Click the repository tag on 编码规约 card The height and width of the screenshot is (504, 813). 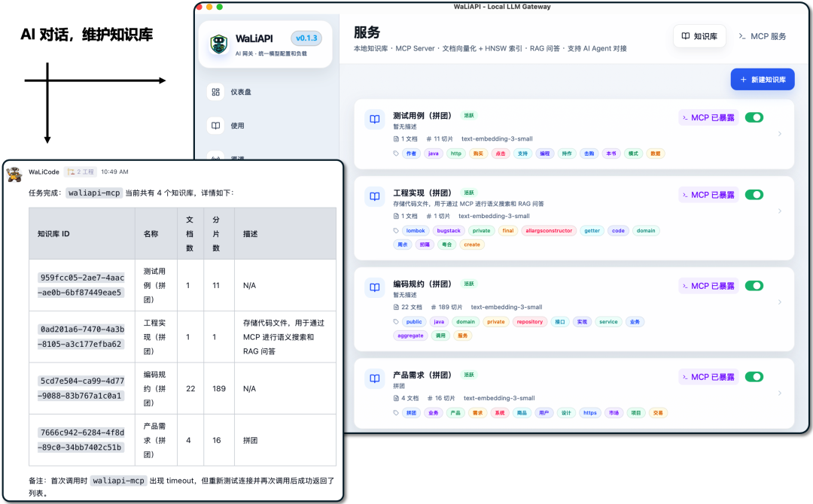click(529, 322)
